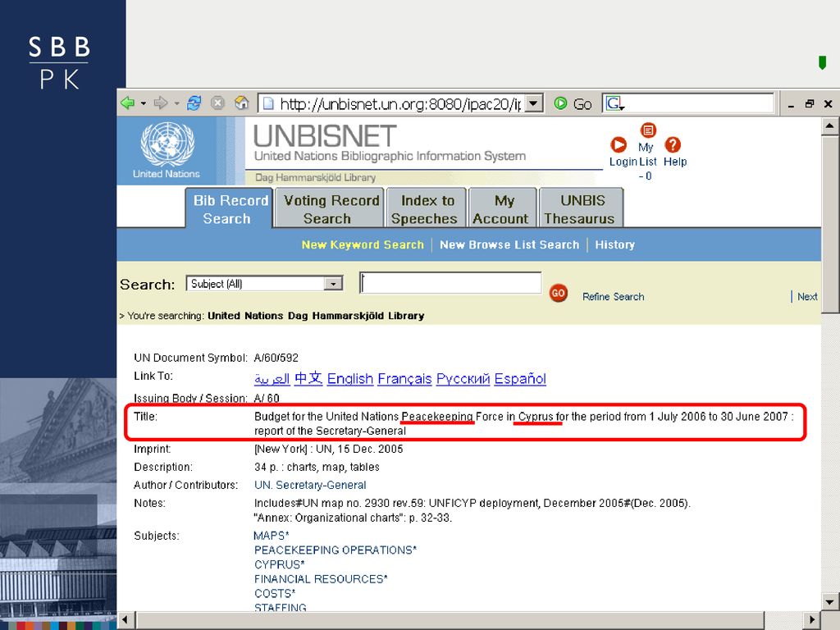The height and width of the screenshot is (630, 840).
Task: Click the red Help question mark icon
Action: [673, 144]
